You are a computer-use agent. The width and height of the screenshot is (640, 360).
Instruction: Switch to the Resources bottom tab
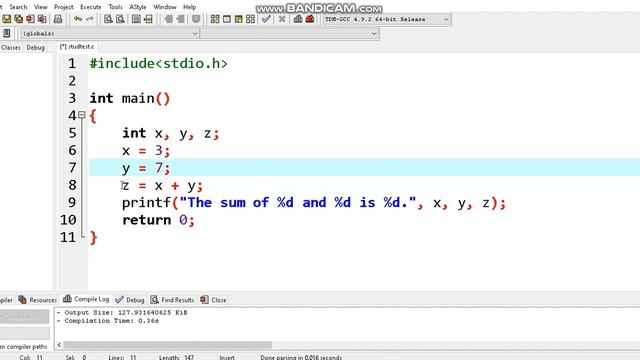38,300
